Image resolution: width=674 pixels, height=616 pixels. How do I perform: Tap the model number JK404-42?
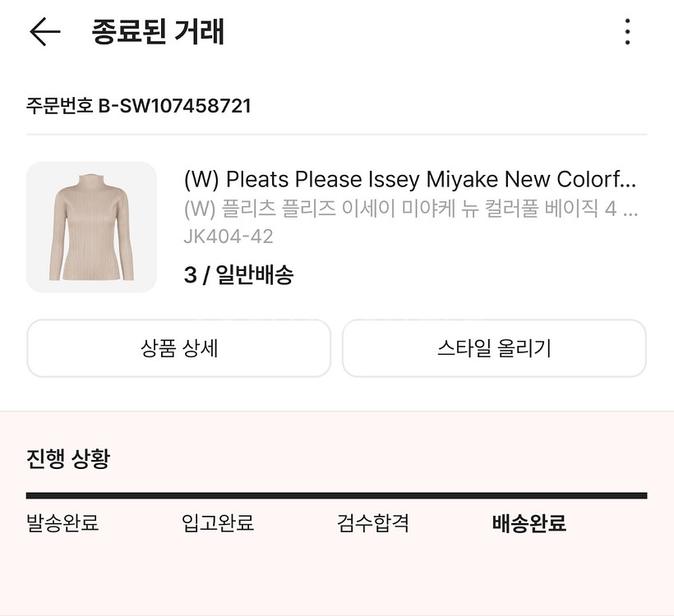pos(228,237)
